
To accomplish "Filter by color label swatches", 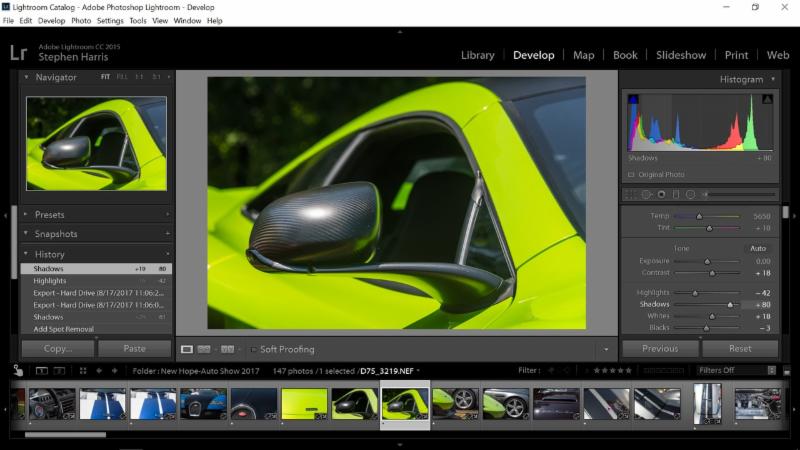I will (663, 370).
